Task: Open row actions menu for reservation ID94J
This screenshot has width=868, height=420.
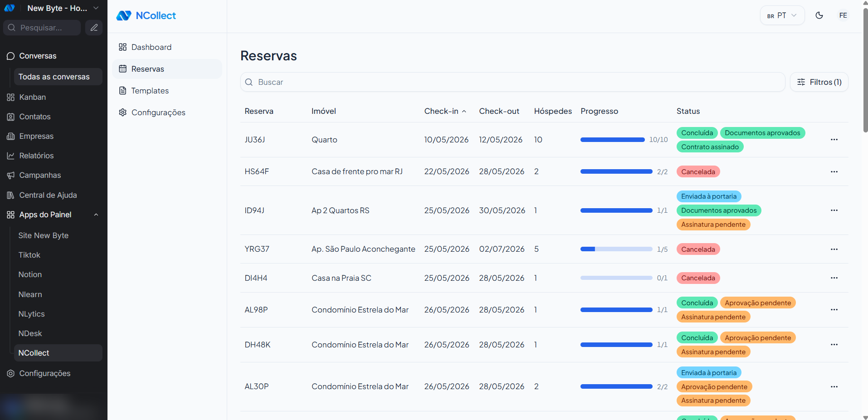Action: point(834,210)
